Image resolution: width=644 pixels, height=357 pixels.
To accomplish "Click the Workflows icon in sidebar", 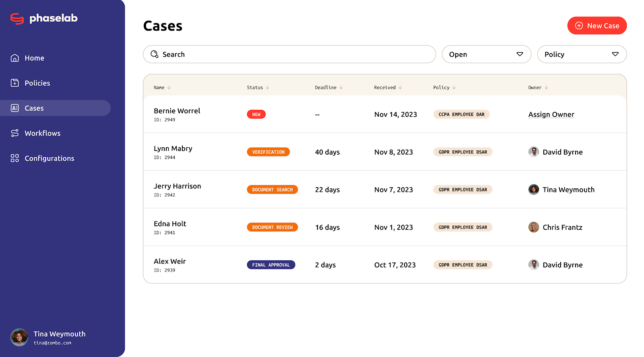I will coord(15,133).
